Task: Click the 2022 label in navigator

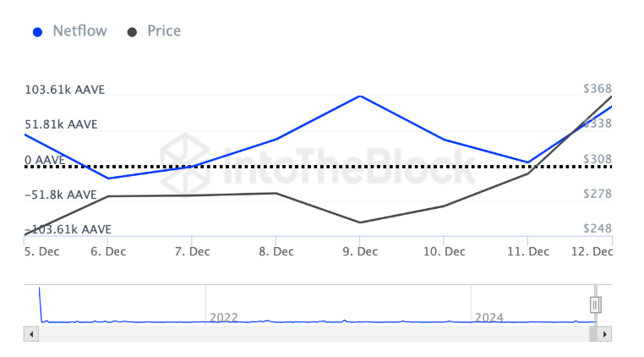Action: pos(224,317)
